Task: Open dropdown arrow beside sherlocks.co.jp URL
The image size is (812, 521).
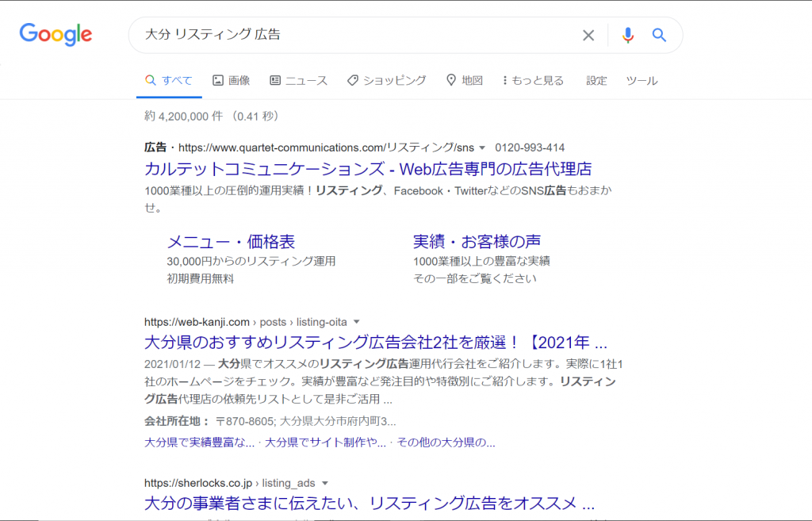Action: coord(324,483)
